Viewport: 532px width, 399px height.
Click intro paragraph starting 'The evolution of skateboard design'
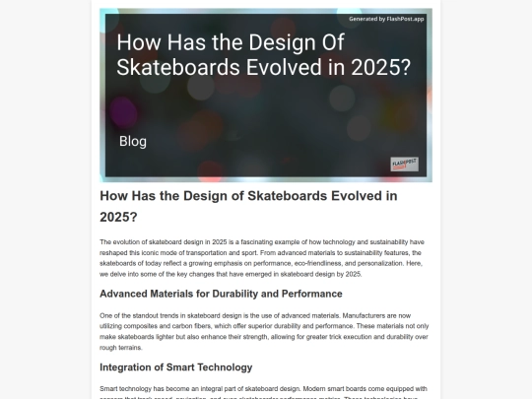(x=262, y=258)
